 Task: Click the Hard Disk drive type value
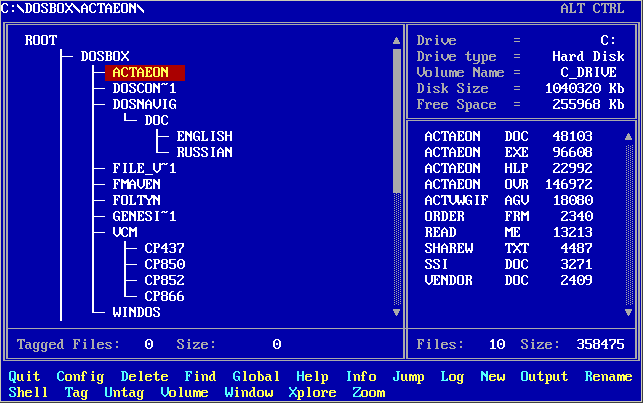point(588,56)
